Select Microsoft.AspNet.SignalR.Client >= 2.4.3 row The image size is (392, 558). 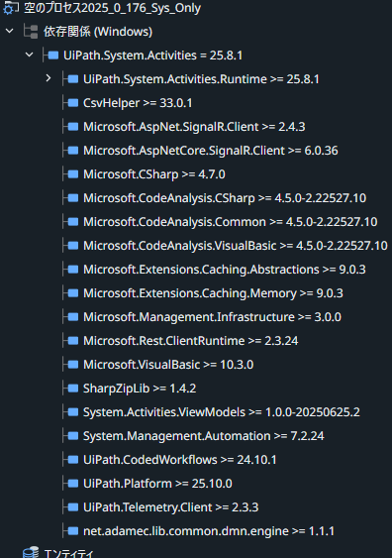(x=194, y=127)
